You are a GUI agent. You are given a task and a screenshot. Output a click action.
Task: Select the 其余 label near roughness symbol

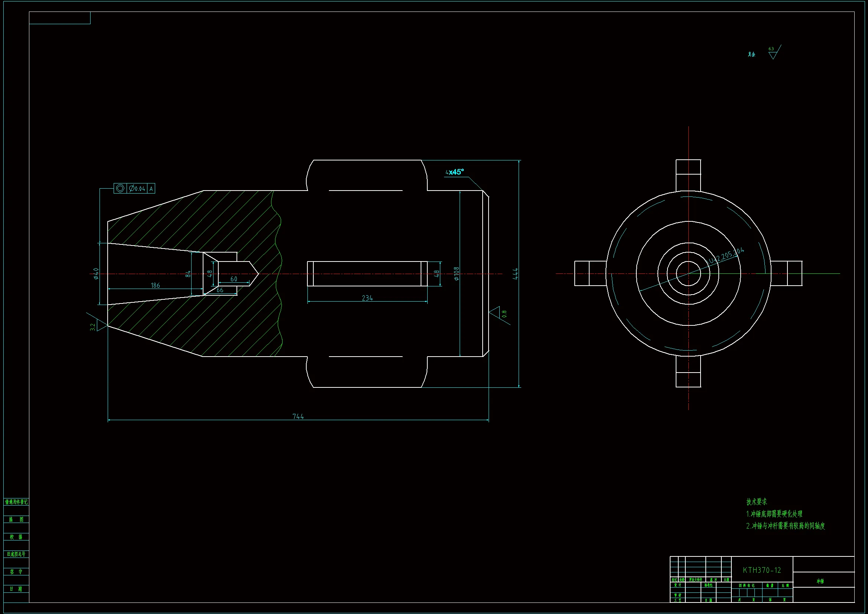coord(751,55)
